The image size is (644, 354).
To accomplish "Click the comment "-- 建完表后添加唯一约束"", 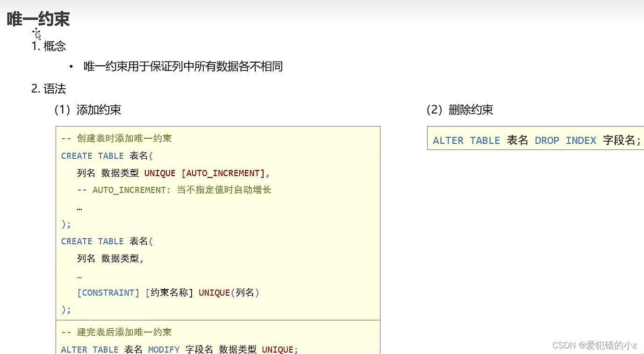I will (x=116, y=332).
